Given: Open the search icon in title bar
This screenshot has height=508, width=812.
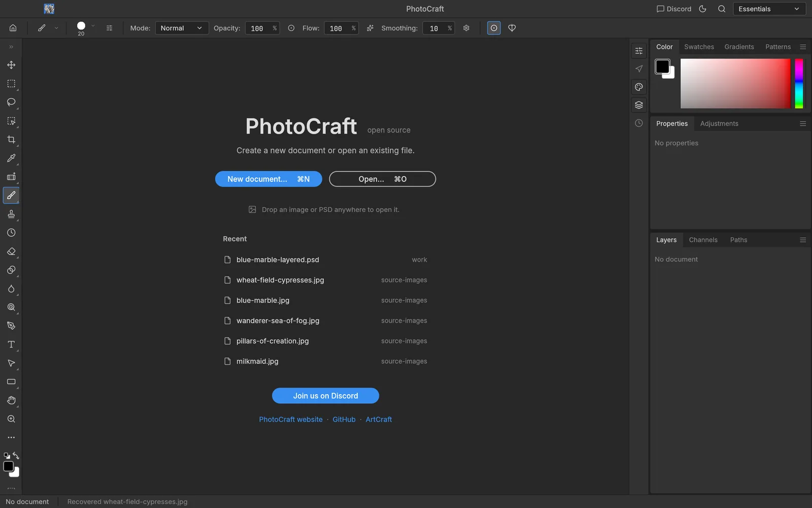Looking at the screenshot, I should (722, 9).
